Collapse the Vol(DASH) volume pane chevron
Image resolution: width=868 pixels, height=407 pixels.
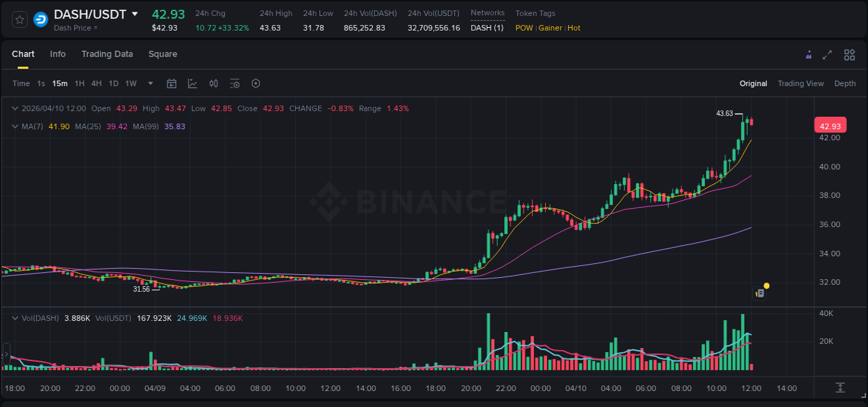pos(15,317)
